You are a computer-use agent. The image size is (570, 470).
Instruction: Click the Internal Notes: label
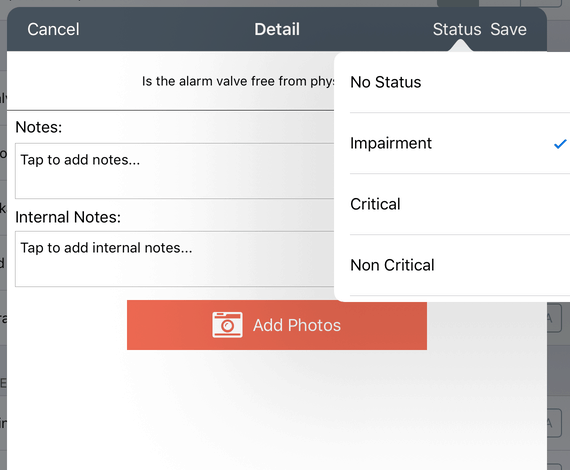click(x=68, y=217)
